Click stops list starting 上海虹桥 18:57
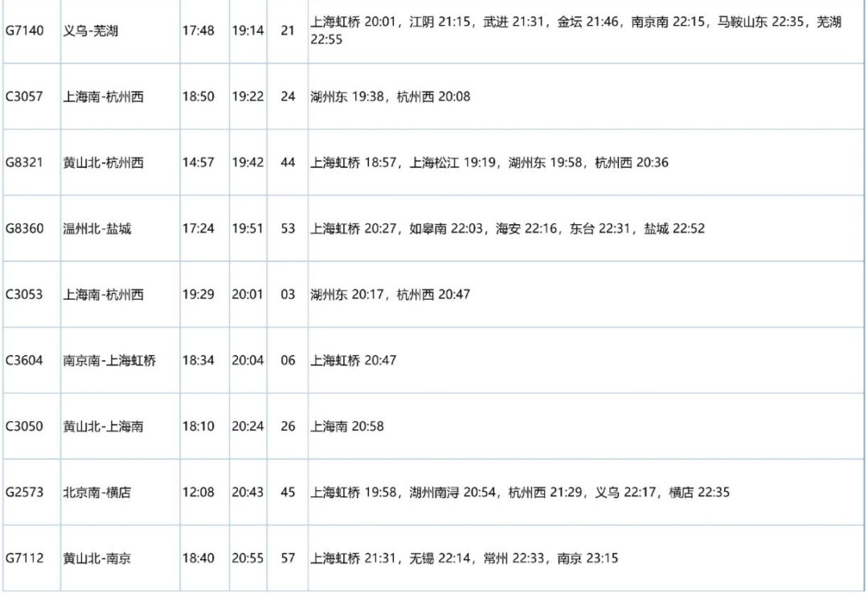868x597 pixels. point(489,162)
